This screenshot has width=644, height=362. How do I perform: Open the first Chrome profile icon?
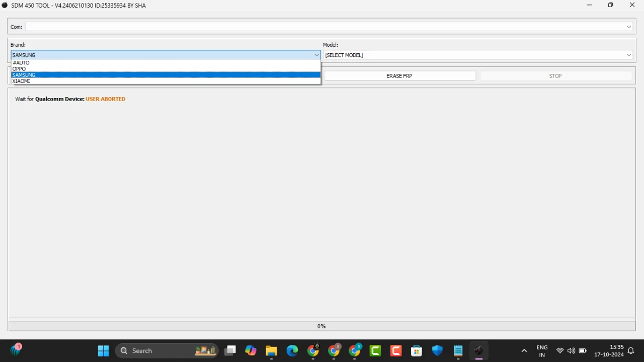pyautogui.click(x=313, y=350)
